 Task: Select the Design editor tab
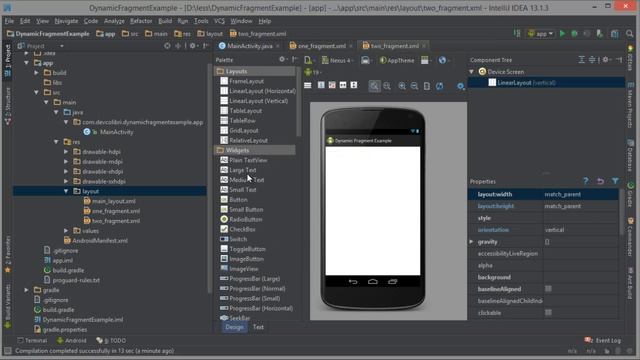tap(234, 327)
